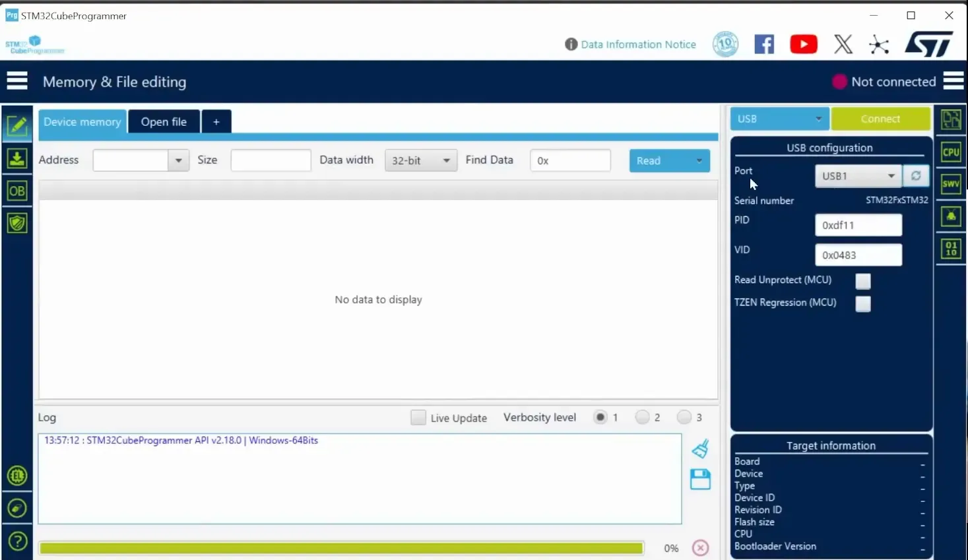Screen dimensions: 968x560
Task: Click the No data to display message
Action: pyautogui.click(x=378, y=299)
